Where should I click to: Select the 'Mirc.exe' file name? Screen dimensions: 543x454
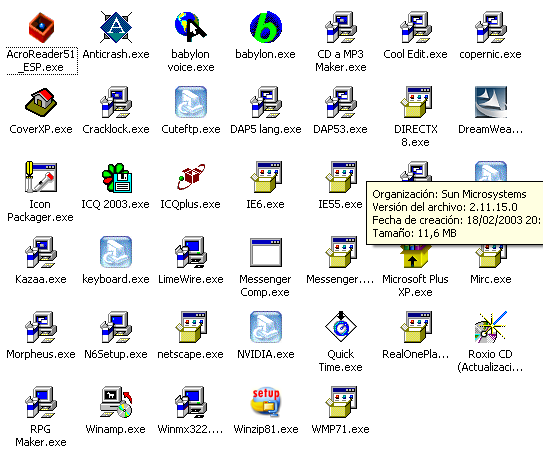pyautogui.click(x=491, y=279)
